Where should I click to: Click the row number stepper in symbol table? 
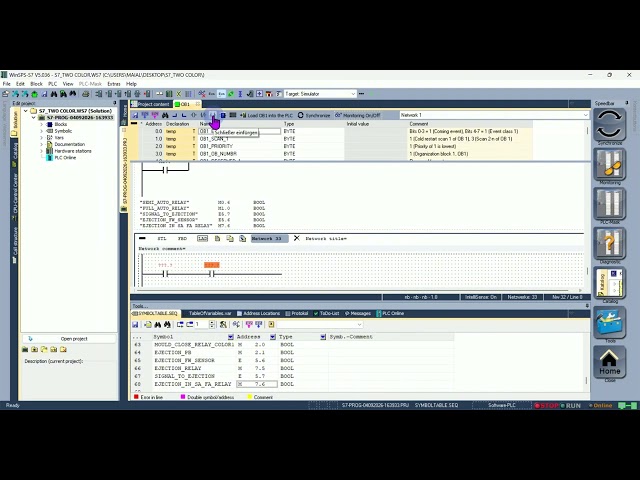pyautogui.click(x=212, y=324)
